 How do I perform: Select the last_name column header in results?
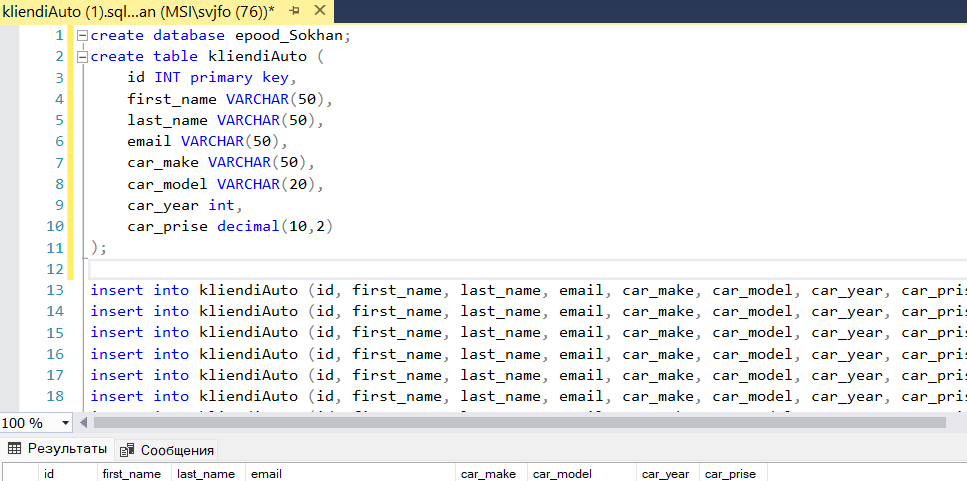[x=209, y=474]
